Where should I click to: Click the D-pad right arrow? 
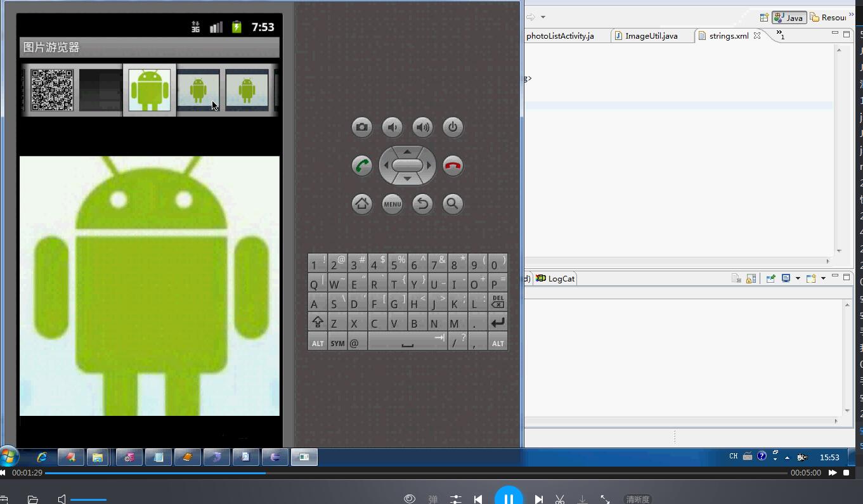click(x=429, y=165)
